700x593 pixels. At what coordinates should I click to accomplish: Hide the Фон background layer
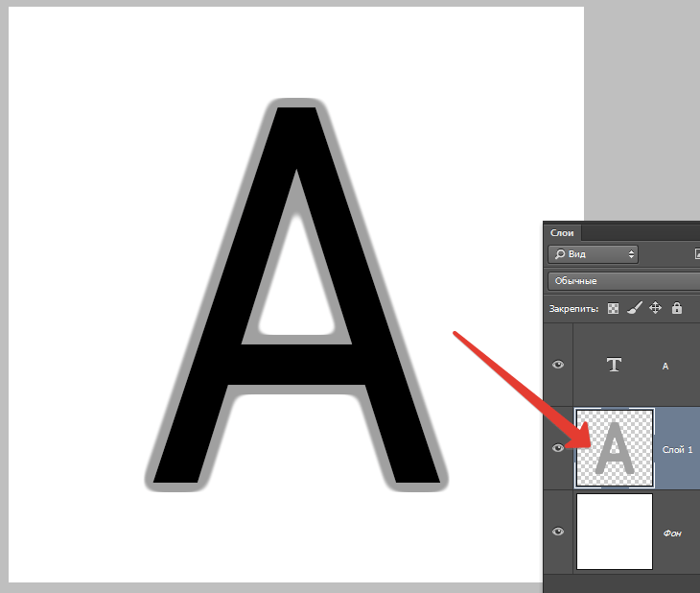point(558,532)
